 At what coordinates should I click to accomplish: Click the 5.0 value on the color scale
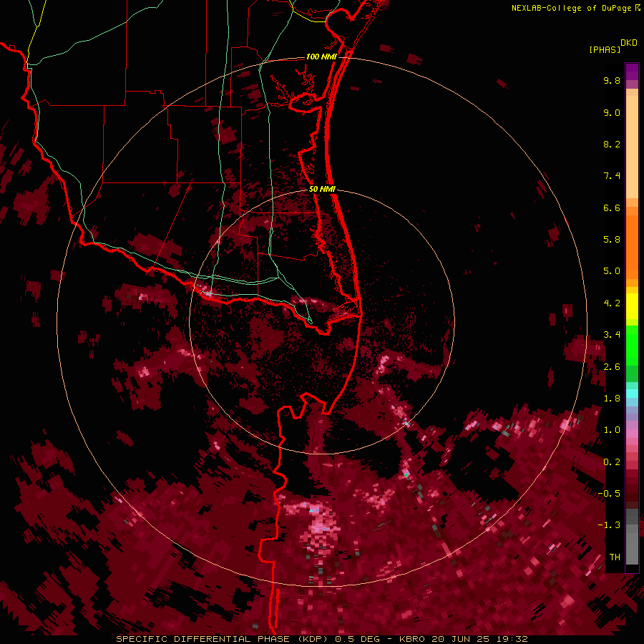pos(612,271)
